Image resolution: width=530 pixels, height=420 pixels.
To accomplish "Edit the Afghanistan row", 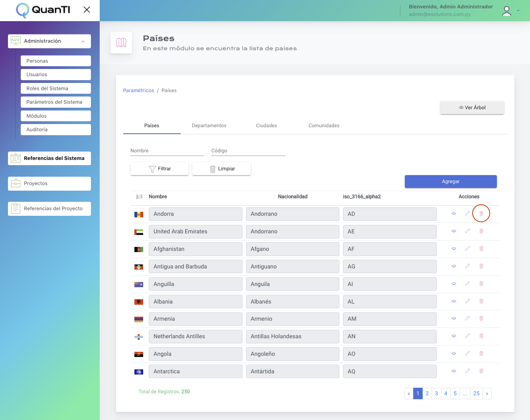I will point(467,249).
